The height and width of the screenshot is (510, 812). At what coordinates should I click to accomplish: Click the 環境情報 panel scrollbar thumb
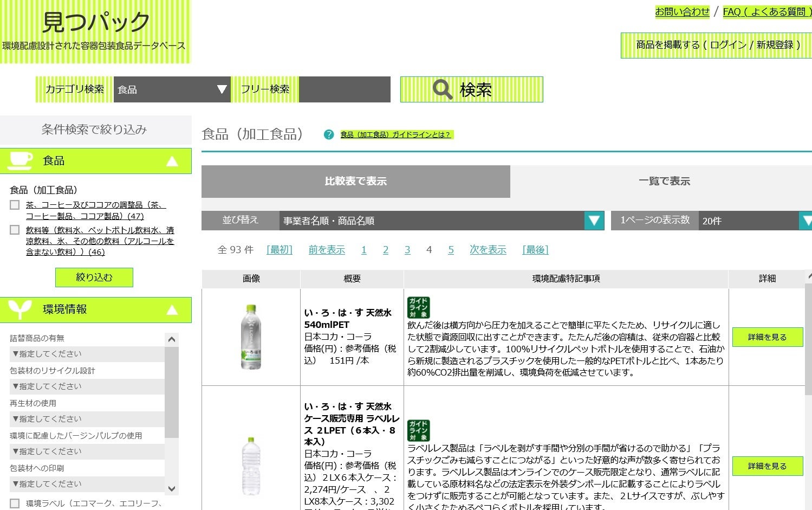172,392
